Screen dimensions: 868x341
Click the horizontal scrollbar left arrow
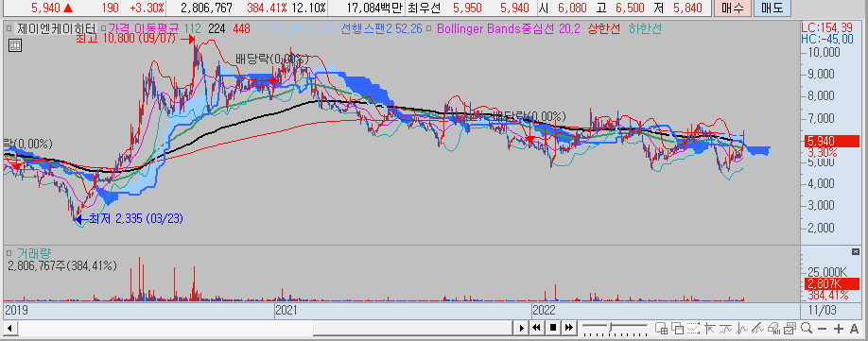click(x=9, y=329)
